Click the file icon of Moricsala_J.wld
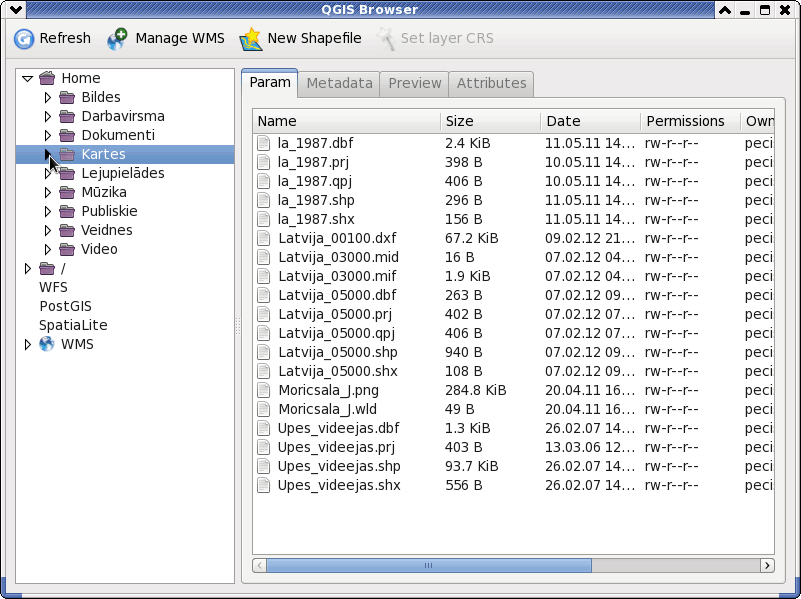The width and height of the screenshot is (801, 599). coord(264,409)
